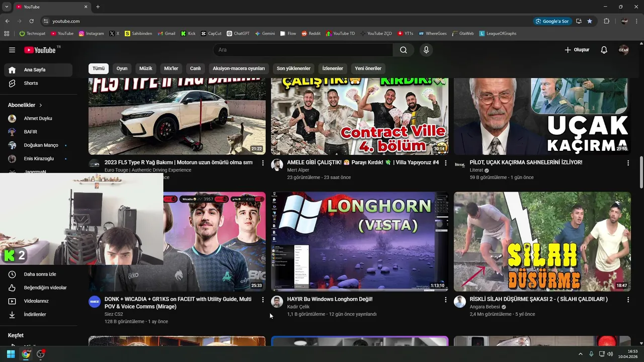This screenshot has height=362, width=644.
Task: Open a new browser tab
Action: coord(98,7)
